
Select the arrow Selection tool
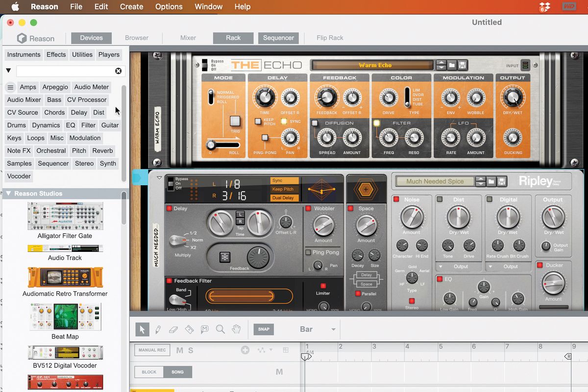(x=142, y=329)
